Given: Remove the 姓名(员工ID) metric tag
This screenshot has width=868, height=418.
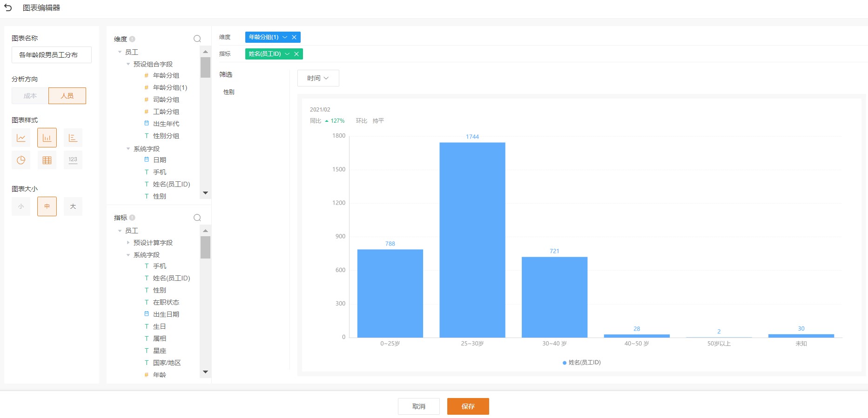Looking at the screenshot, I should point(296,54).
